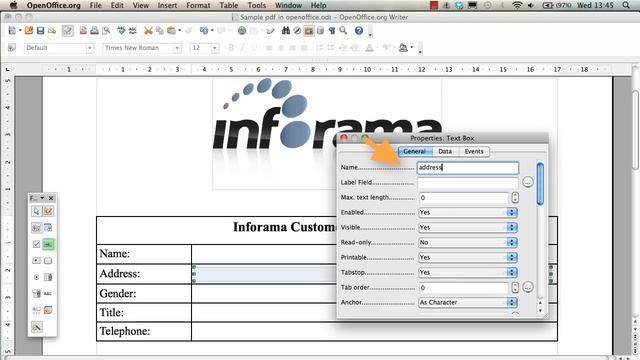This screenshot has height=360, width=640.
Task: Open Form properties in Form Controls toolbar
Action: (48, 227)
